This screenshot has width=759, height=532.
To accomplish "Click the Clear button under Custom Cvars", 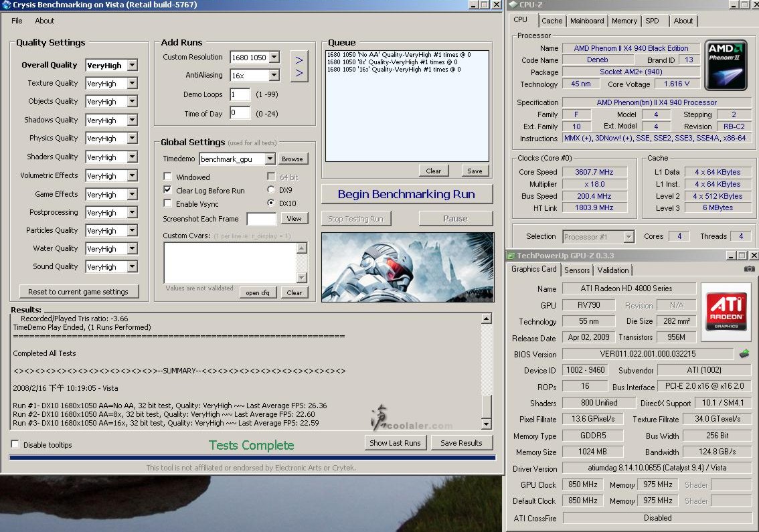I will [x=294, y=293].
